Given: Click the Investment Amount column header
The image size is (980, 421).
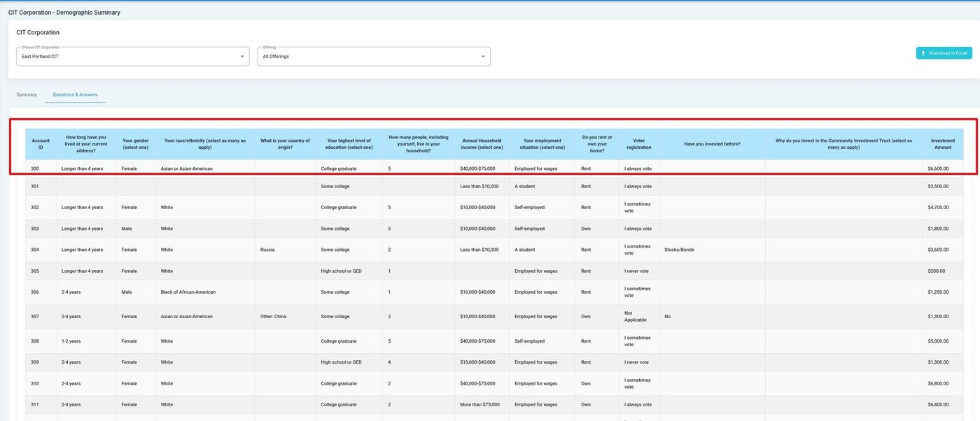Looking at the screenshot, I should pyautogui.click(x=942, y=144).
